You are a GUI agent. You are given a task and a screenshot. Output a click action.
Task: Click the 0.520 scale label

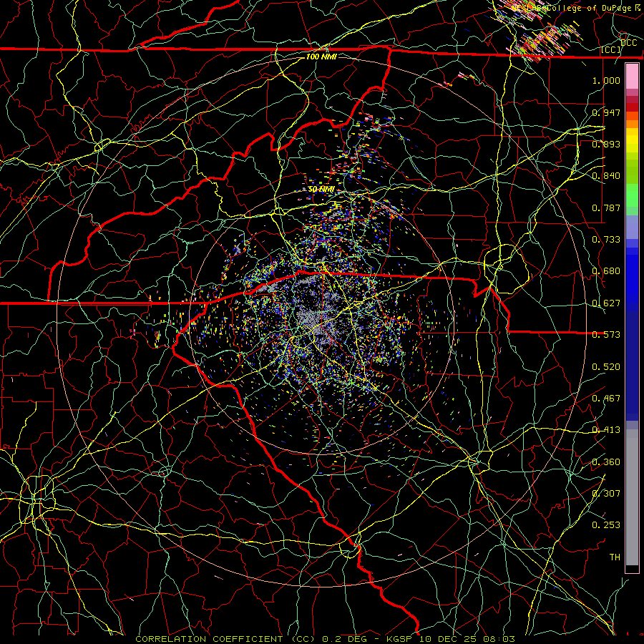[x=606, y=367]
